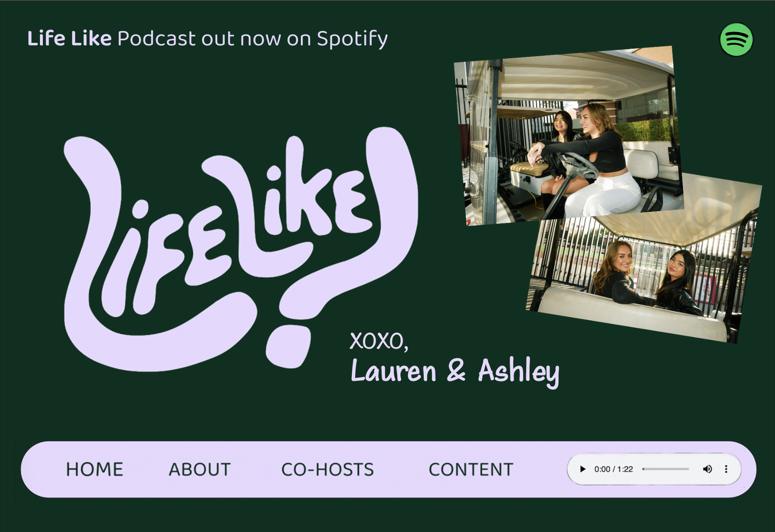Open the golf cart driving photo
The height and width of the screenshot is (532, 775).
[x=568, y=135]
